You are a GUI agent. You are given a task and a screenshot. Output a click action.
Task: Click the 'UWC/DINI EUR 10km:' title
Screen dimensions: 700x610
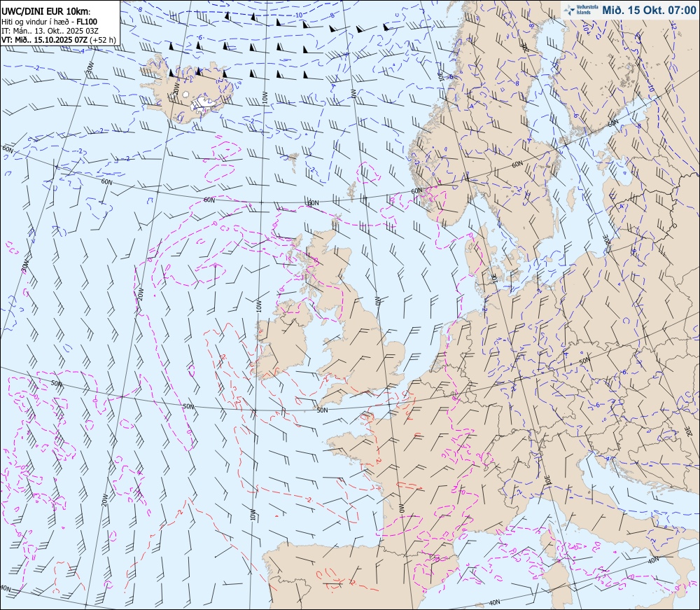(45, 12)
